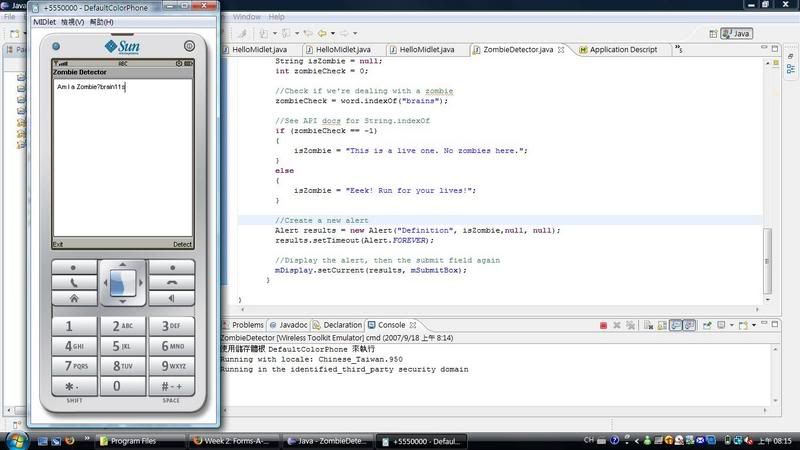Image resolution: width=800 pixels, height=450 pixels.
Task: Switch to Week 2 Forms taskbar item
Action: point(234,441)
